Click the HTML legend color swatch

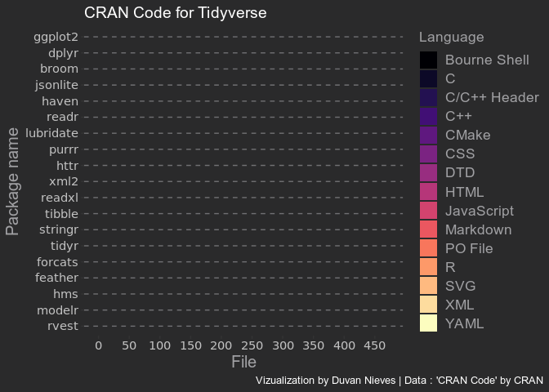pyautogui.click(x=428, y=192)
